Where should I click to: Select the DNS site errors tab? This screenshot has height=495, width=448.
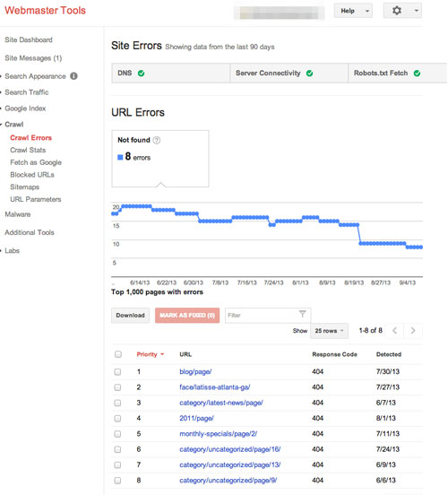pos(170,74)
